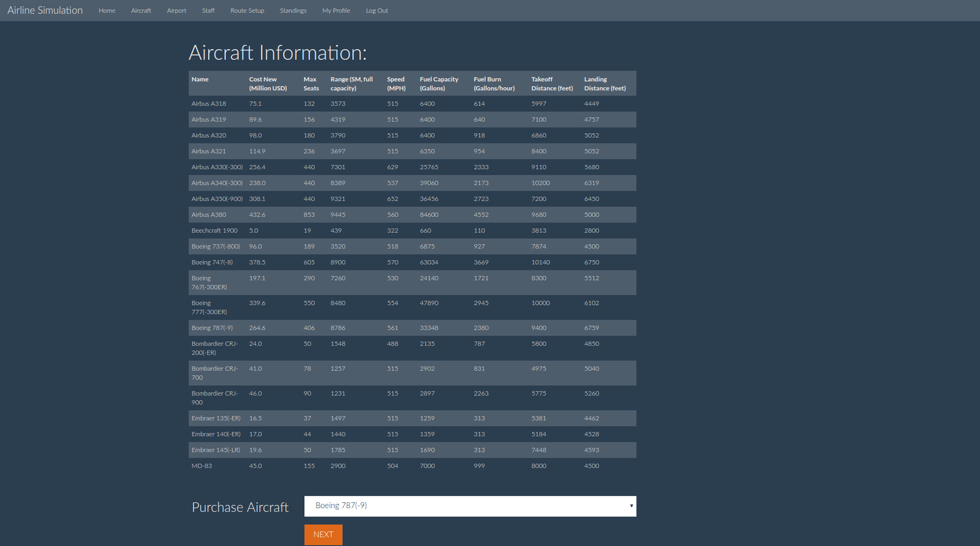Open the Standings menu item
This screenshot has height=546, width=980.
[293, 10]
